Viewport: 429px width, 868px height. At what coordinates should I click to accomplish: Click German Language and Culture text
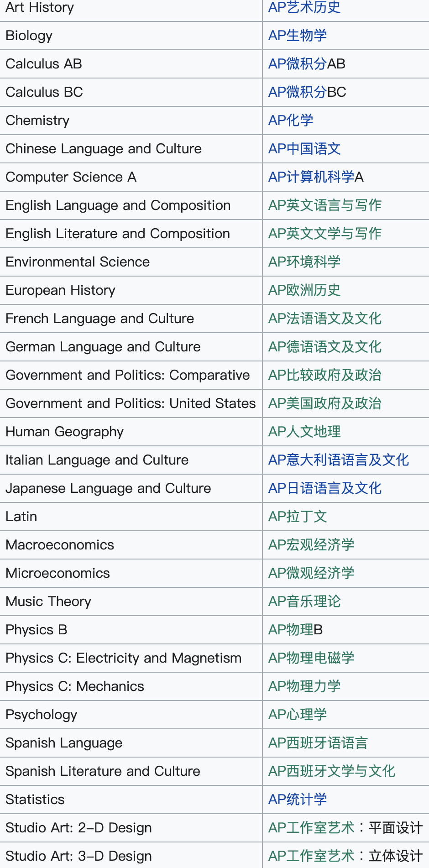103,347
